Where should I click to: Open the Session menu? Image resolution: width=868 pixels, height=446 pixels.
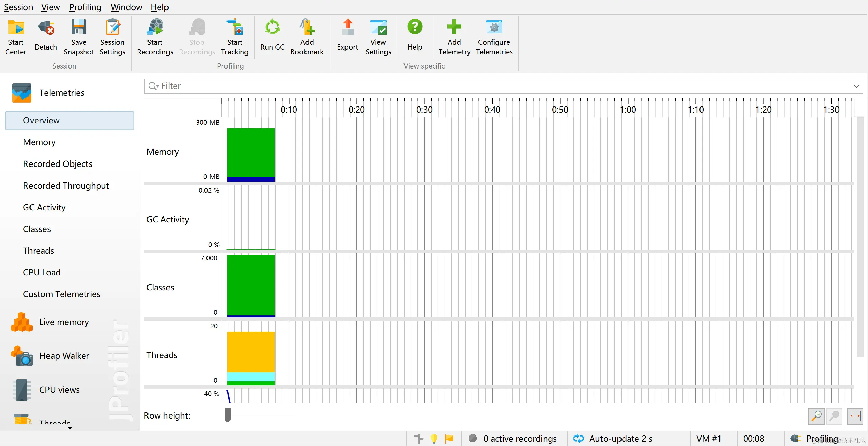18,7
